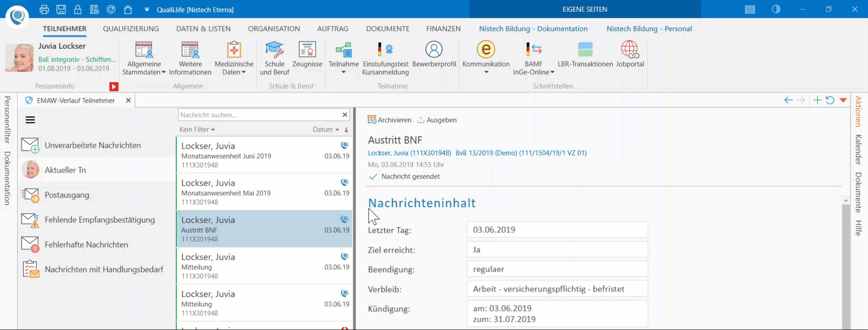This screenshot has height=330, width=868.
Task: Click the save disk icon
Action: tap(61, 9)
